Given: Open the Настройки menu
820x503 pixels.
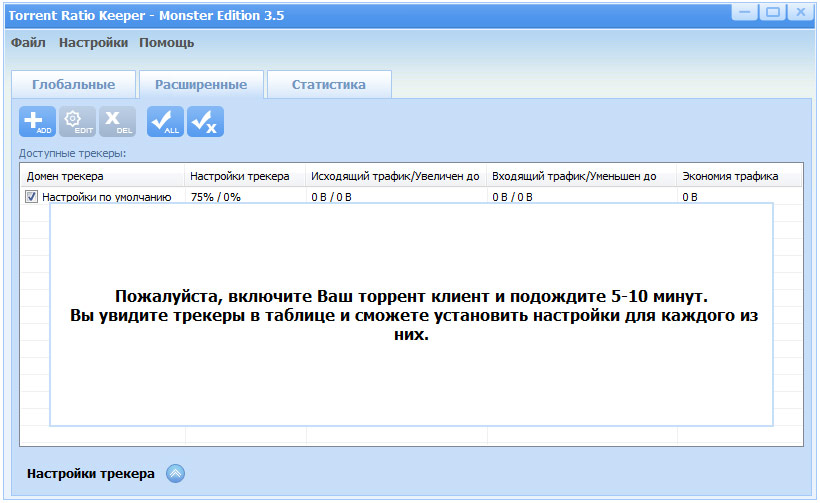Looking at the screenshot, I should 93,42.
